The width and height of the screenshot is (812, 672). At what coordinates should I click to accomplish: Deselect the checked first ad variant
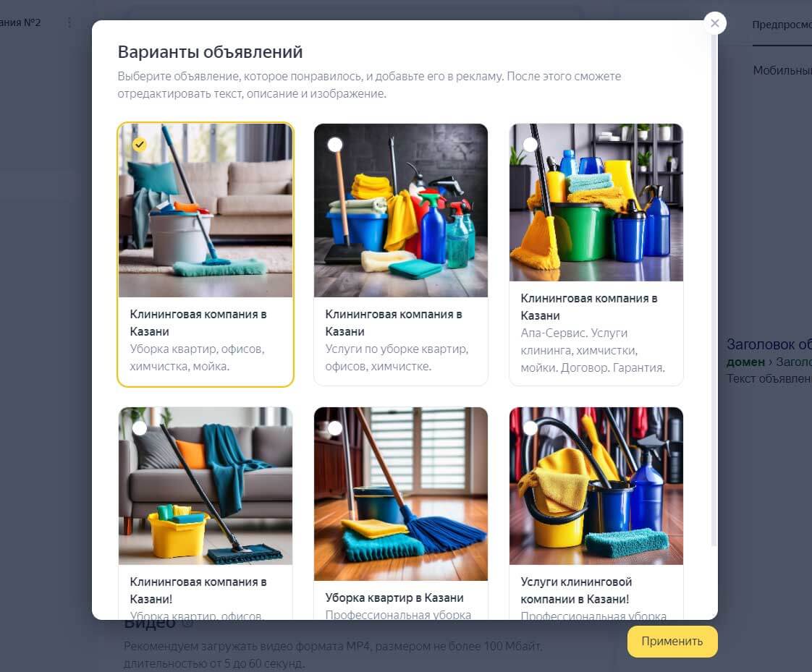139,145
